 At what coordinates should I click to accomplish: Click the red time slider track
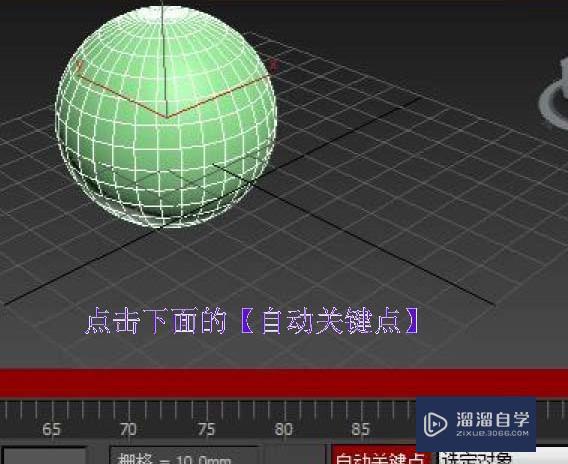(284, 383)
